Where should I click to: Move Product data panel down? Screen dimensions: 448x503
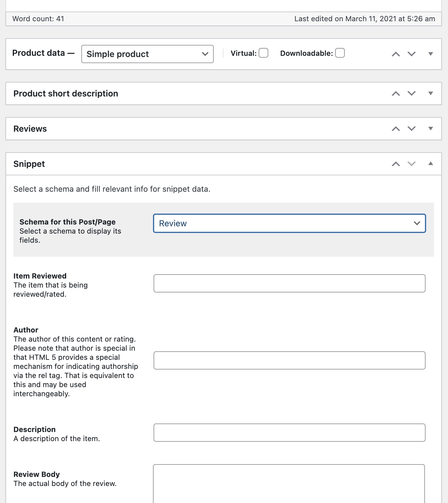[412, 54]
